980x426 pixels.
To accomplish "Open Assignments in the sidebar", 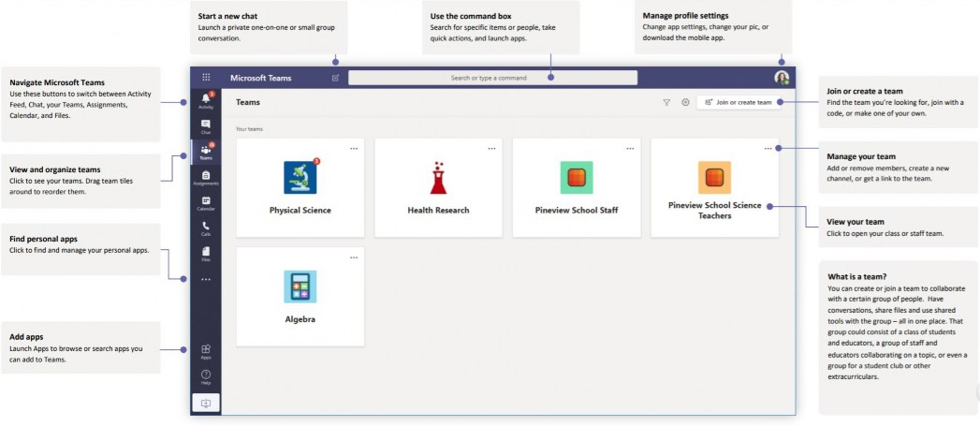I will point(206,178).
